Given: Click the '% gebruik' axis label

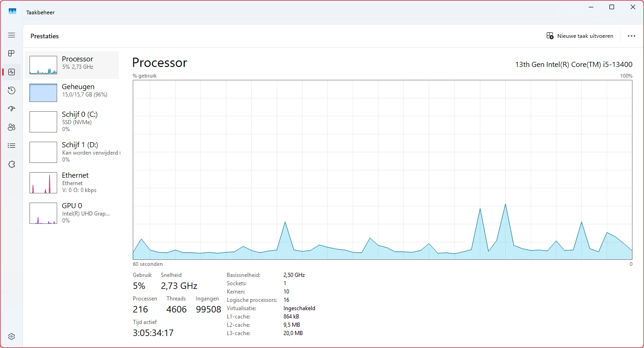Looking at the screenshot, I should [x=145, y=76].
